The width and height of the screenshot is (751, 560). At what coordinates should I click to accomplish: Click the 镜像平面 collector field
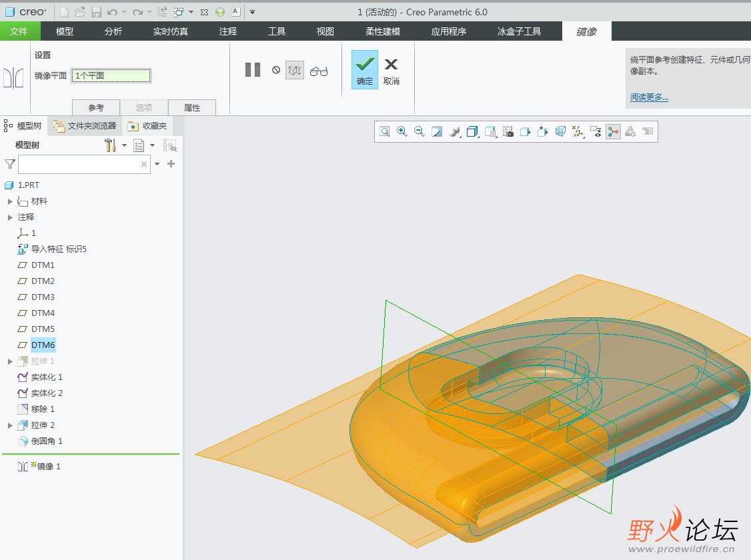[111, 75]
